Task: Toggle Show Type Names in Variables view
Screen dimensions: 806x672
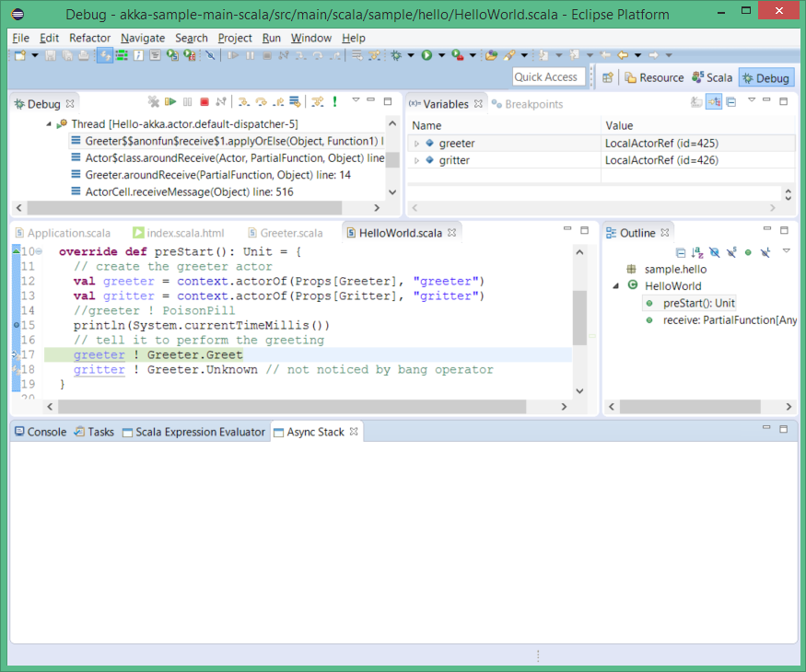Action: (695, 102)
